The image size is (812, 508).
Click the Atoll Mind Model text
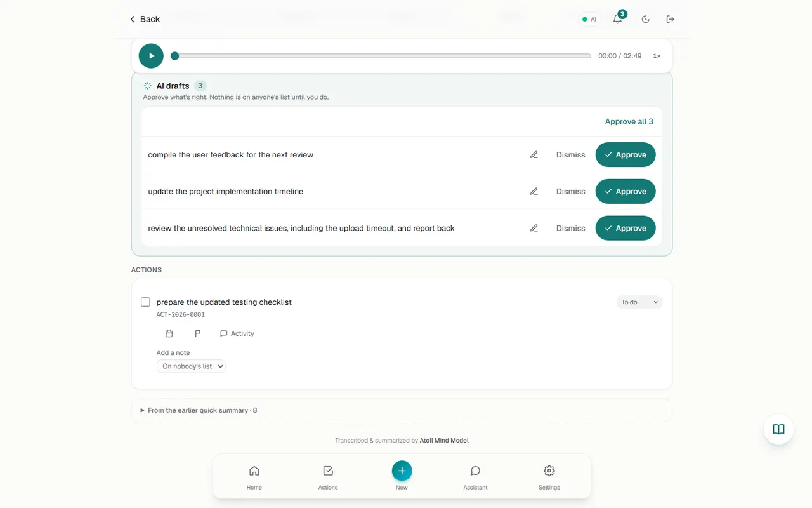(444, 440)
